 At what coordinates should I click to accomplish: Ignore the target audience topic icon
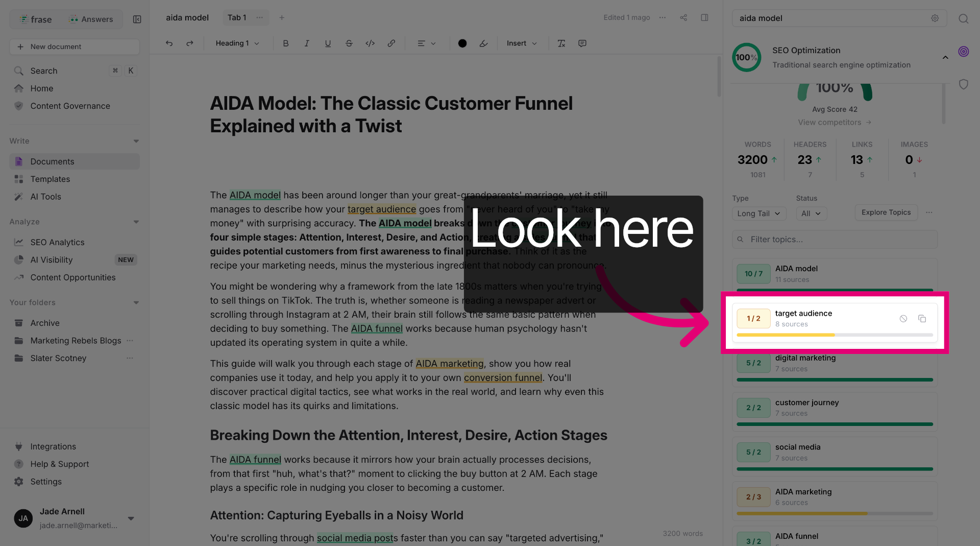coord(903,319)
